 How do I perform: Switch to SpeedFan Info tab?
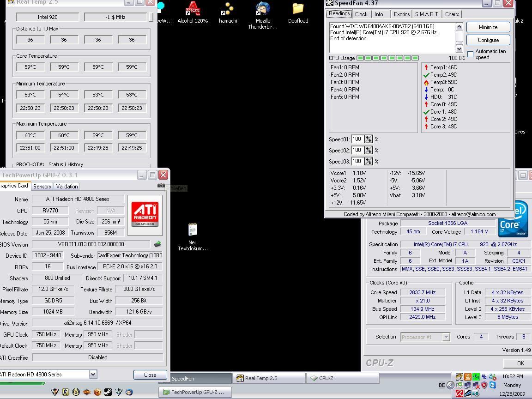click(x=379, y=14)
